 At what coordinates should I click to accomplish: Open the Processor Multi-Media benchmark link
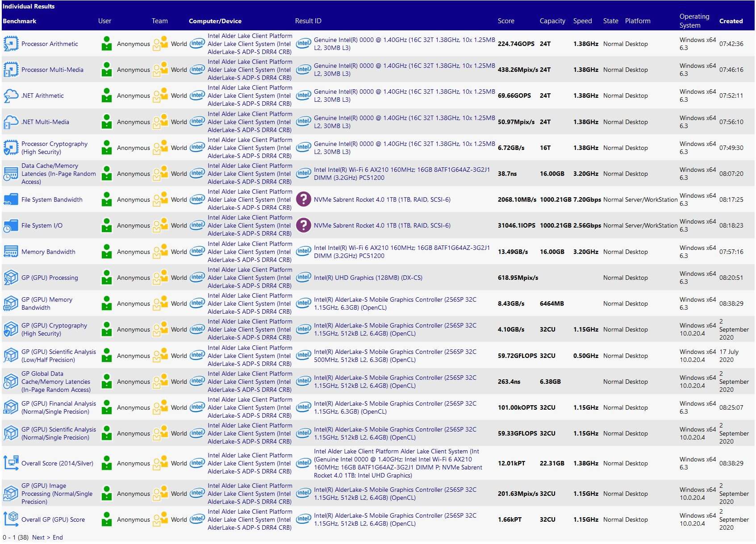52,70
